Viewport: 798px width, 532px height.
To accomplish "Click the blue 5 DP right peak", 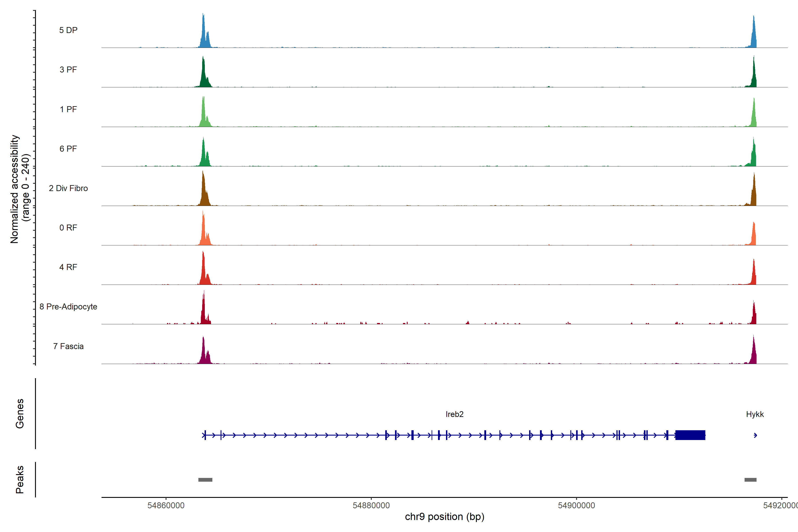I will click(753, 36).
